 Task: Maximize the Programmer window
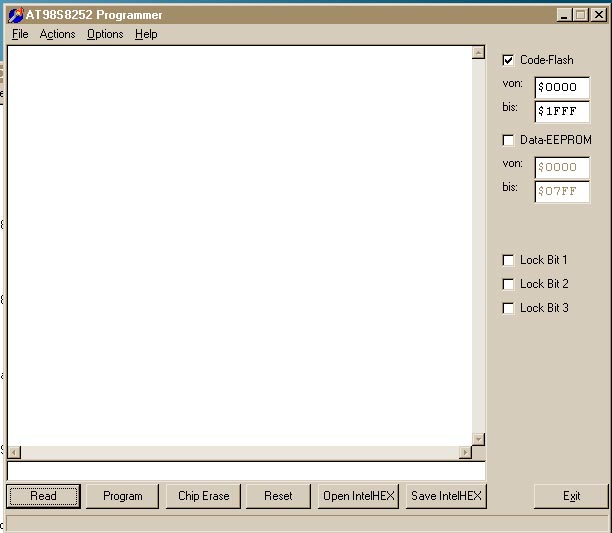(x=581, y=15)
